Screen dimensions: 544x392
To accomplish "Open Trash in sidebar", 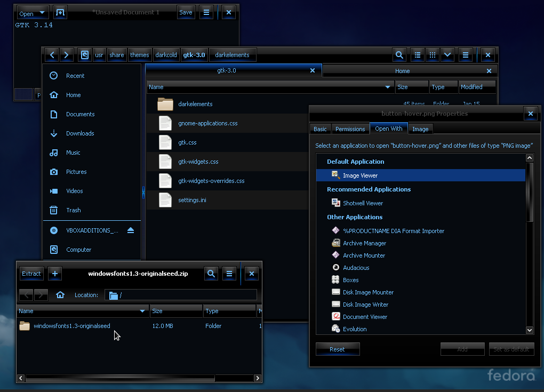I will (92, 210).
